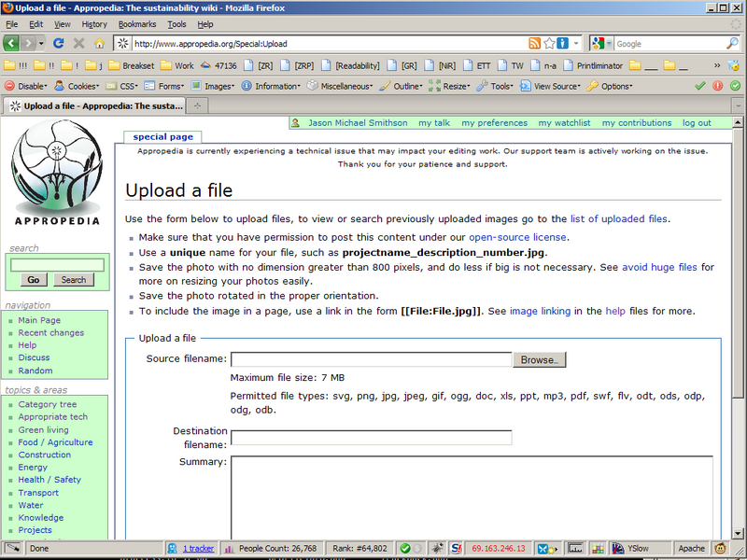
Task: Open the Cookies dropdown
Action: coord(77,86)
